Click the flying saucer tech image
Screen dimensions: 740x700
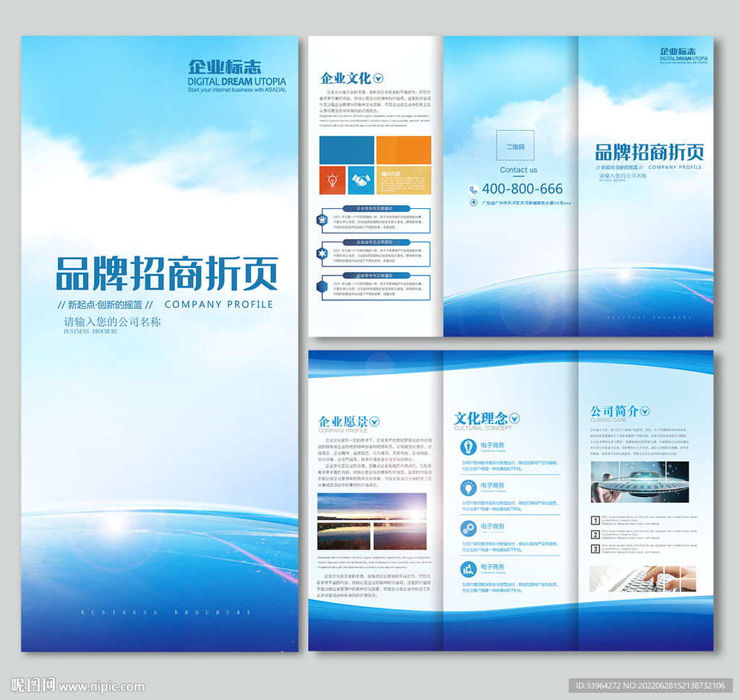point(640,482)
